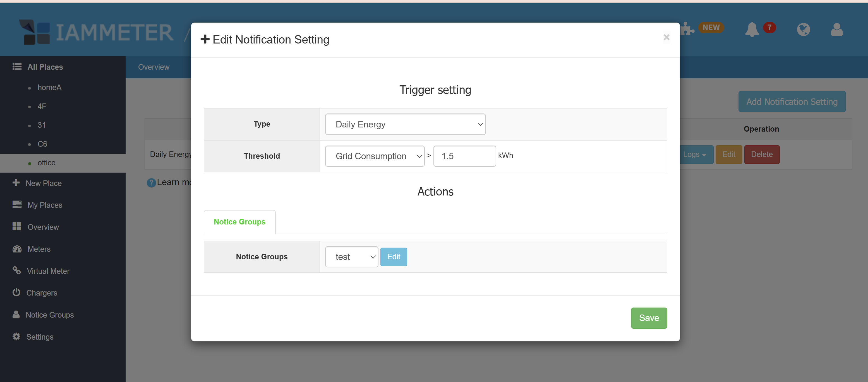
Task: Select the Notice Groups tab
Action: 239,222
